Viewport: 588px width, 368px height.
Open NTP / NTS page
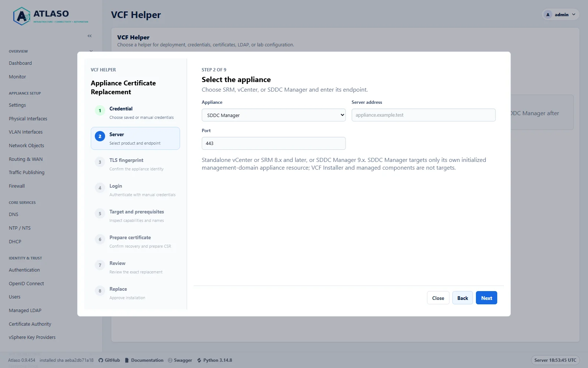20,228
